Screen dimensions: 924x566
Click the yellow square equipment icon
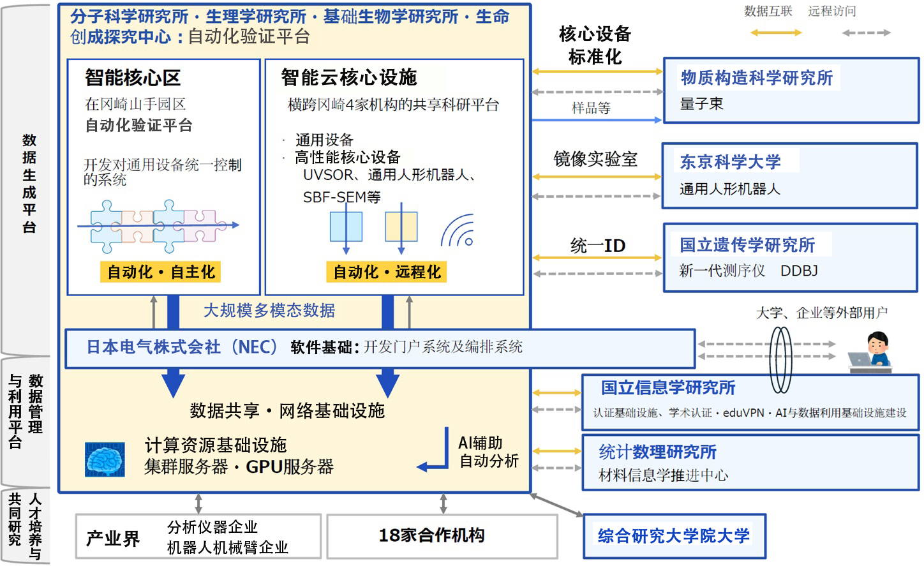(401, 227)
